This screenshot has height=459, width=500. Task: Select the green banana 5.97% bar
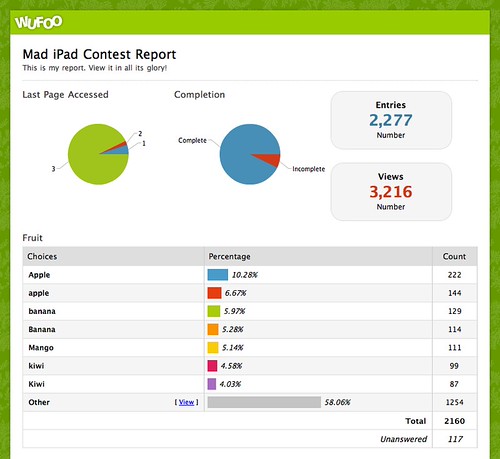pos(214,311)
